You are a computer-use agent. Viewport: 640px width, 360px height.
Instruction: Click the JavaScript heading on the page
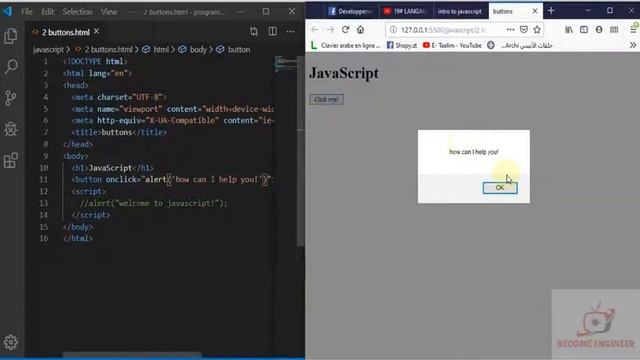pyautogui.click(x=344, y=73)
